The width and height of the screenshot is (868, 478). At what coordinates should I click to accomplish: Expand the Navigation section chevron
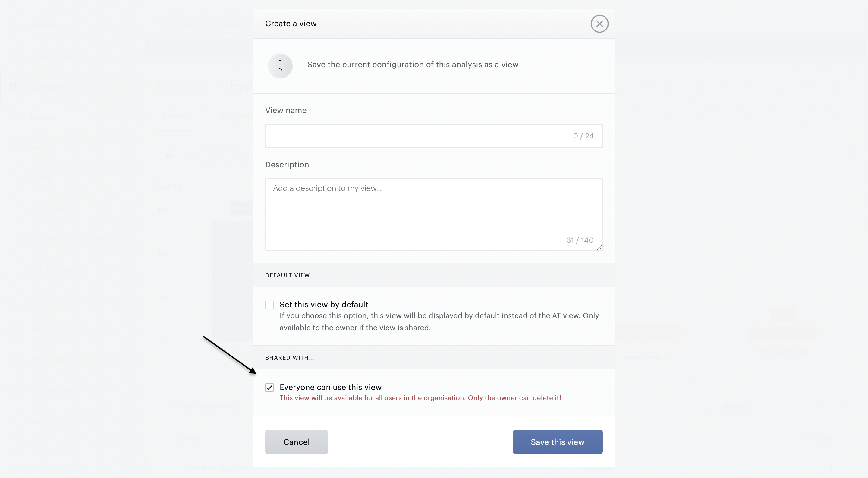132,421
